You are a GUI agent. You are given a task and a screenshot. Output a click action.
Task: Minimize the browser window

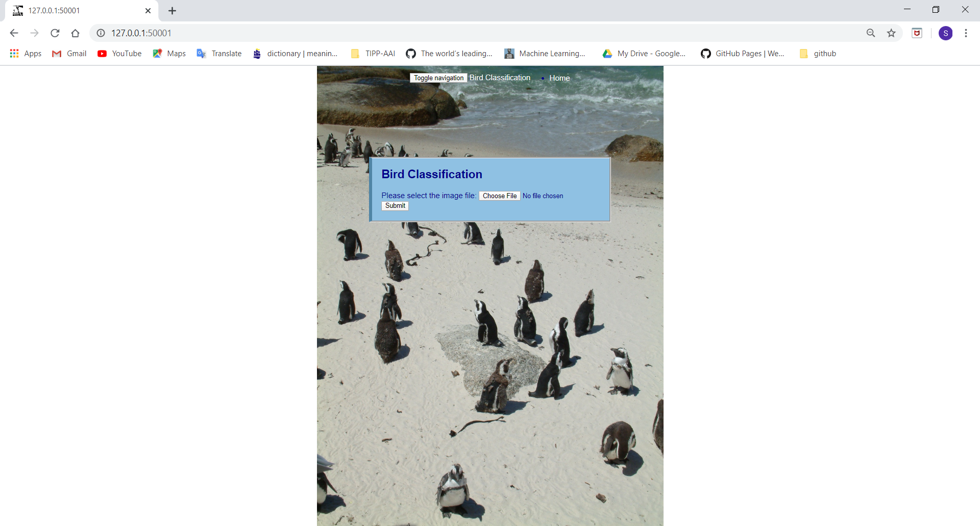tap(907, 9)
